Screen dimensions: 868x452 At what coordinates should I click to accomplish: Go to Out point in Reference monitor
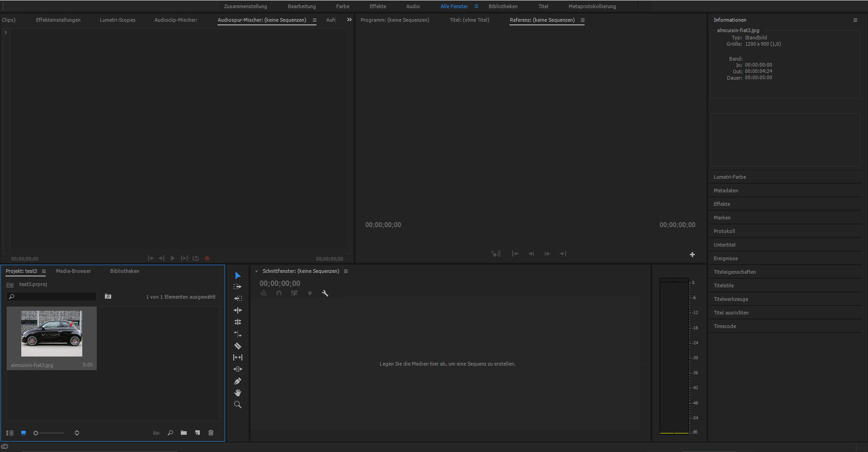[x=563, y=254]
